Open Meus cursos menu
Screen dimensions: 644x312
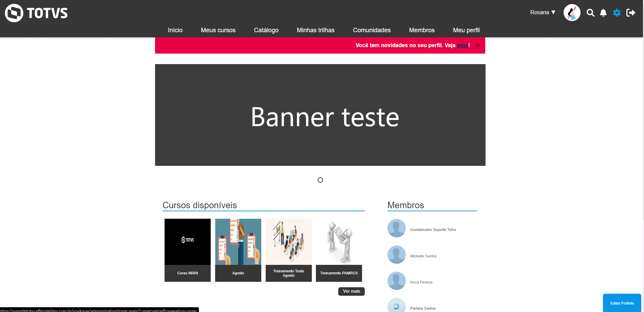pyautogui.click(x=218, y=30)
